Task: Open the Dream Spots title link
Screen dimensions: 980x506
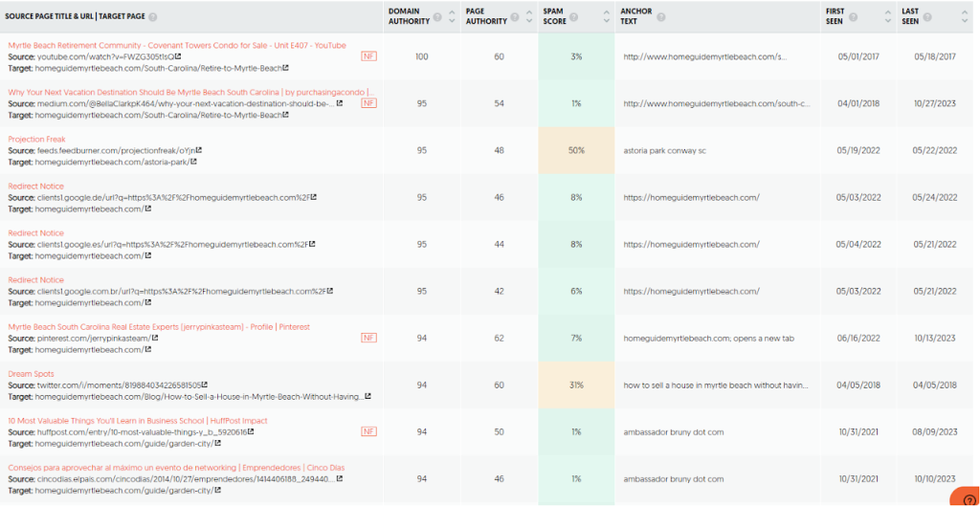Action: coord(32,374)
